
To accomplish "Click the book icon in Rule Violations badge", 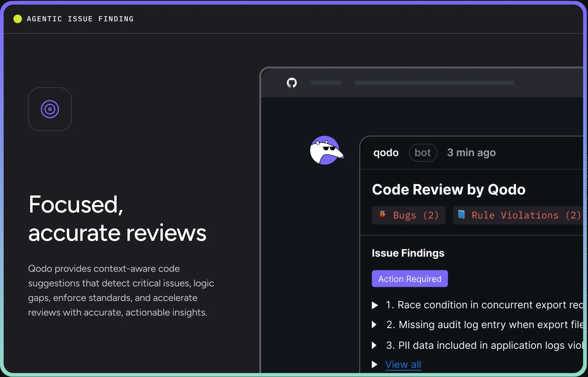I will [x=461, y=214].
